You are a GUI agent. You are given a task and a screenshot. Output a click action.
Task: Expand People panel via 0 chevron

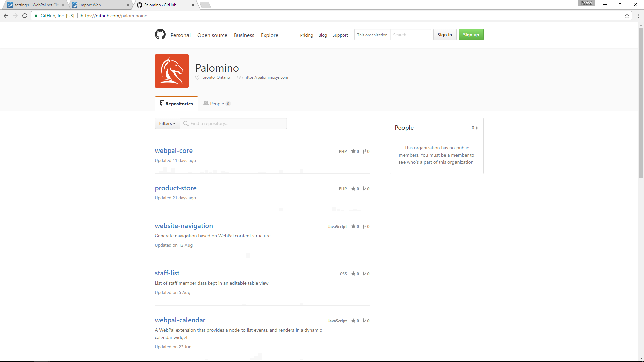475,128
